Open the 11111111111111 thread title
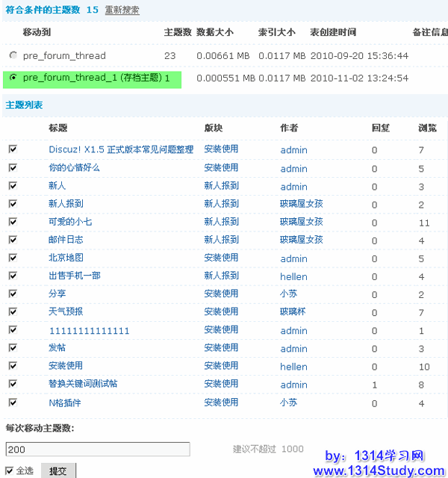The width and height of the screenshot is (448, 478). coord(89,330)
